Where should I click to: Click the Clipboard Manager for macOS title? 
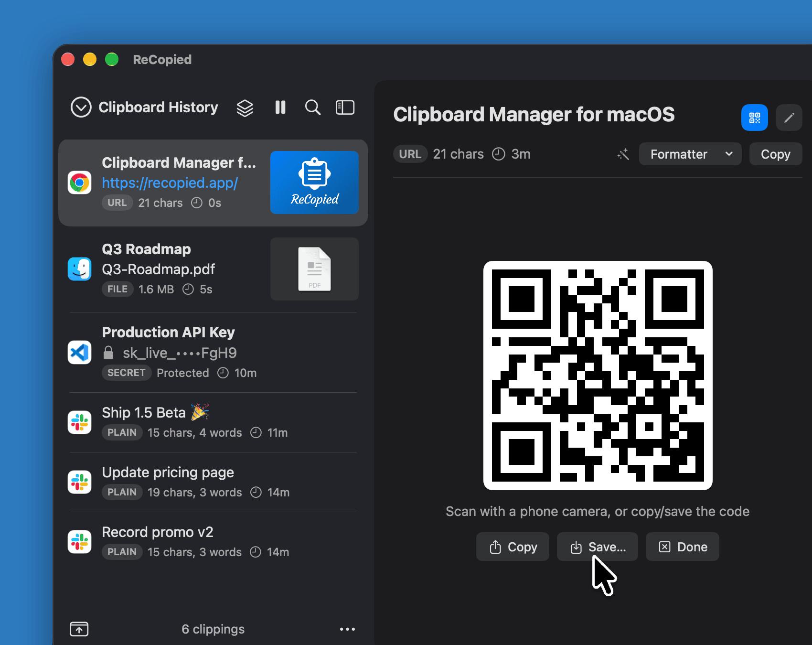pyautogui.click(x=534, y=115)
